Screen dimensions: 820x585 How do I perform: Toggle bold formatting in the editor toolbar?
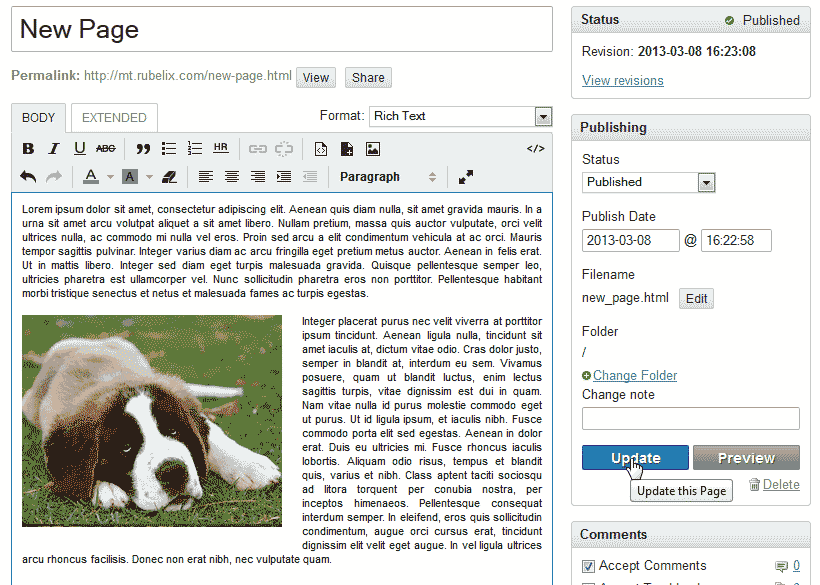click(x=28, y=149)
